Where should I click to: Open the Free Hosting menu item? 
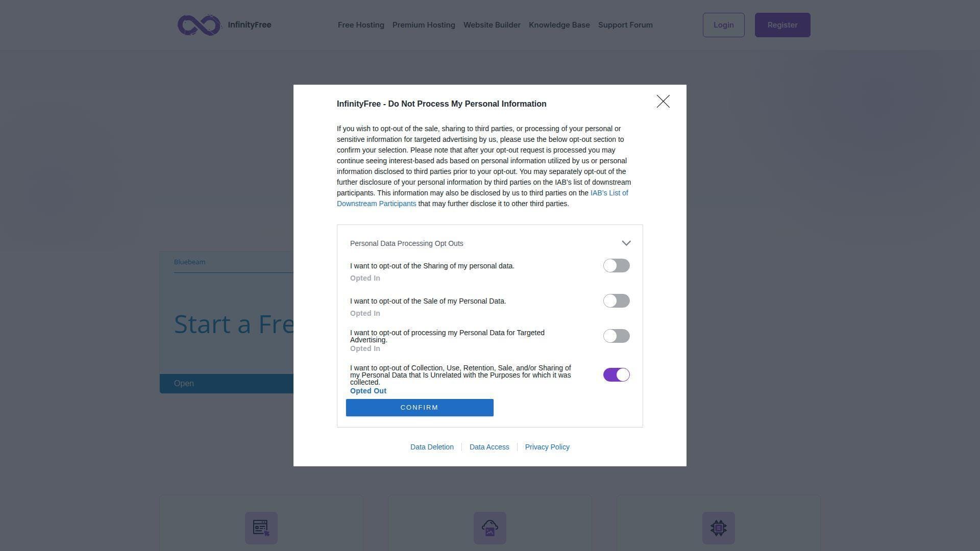coord(361,25)
